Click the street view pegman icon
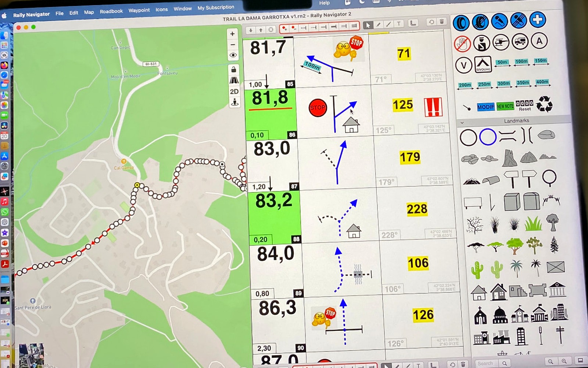Viewport: 588px width, 368px height. [234, 103]
